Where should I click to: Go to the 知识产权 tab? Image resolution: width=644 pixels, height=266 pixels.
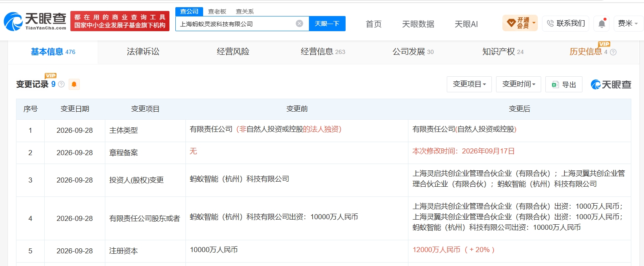point(503,52)
